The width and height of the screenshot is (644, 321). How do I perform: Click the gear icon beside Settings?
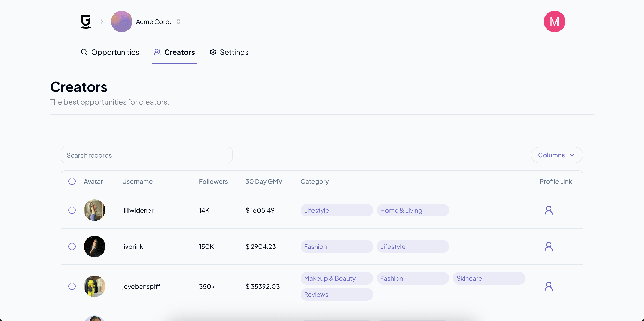(213, 52)
